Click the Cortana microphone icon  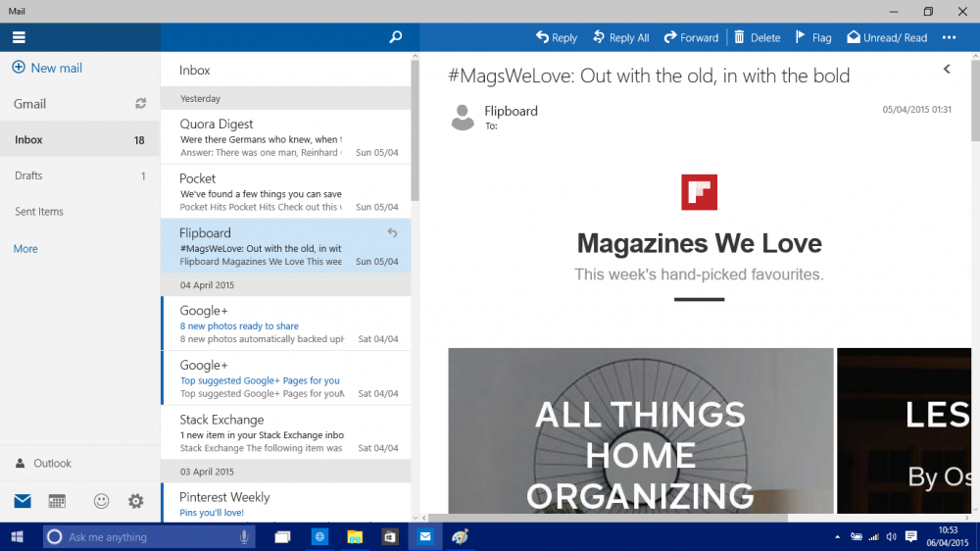click(x=244, y=536)
